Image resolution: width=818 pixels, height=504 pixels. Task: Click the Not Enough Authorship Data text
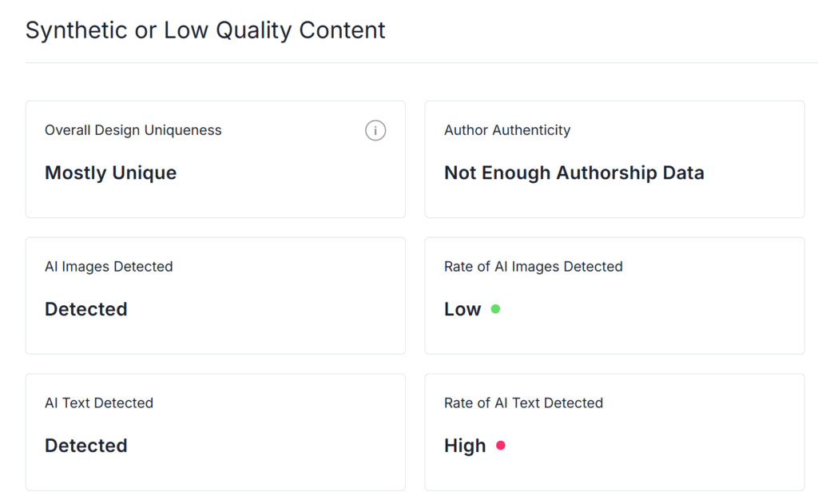tap(574, 173)
